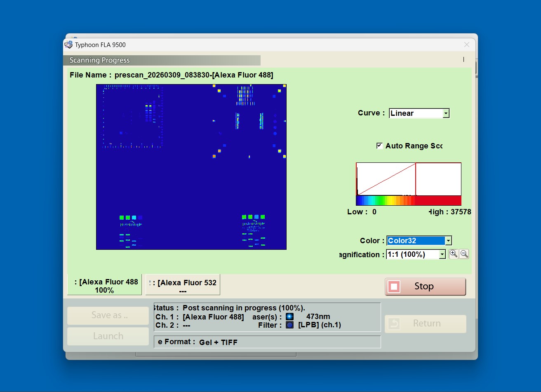541x392 pixels.
Task: Click the Typhoon FLA 9500 title bar icon
Action: pyautogui.click(x=68, y=45)
